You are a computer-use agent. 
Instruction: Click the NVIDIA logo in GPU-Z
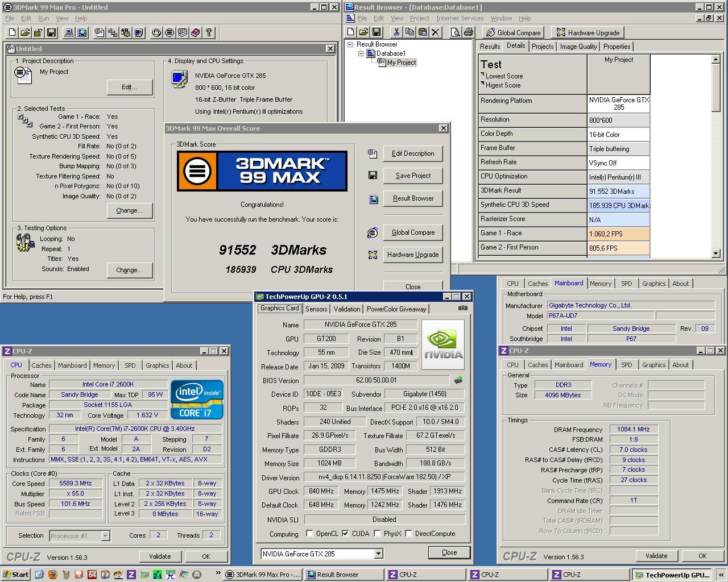443,345
